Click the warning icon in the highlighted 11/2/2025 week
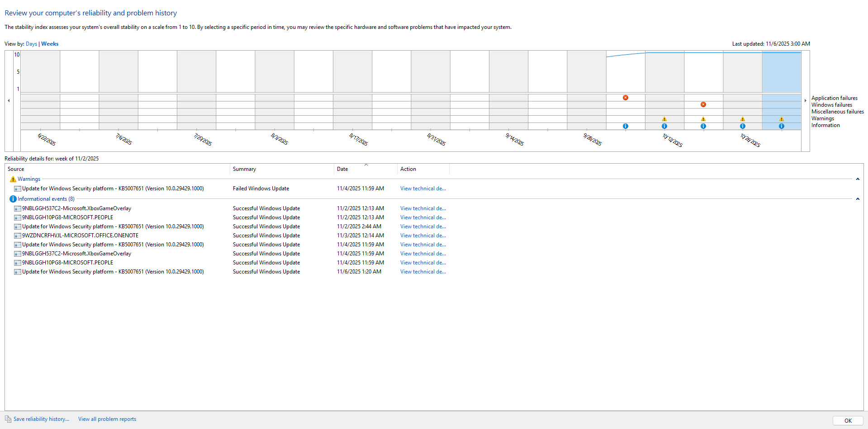 (782, 119)
